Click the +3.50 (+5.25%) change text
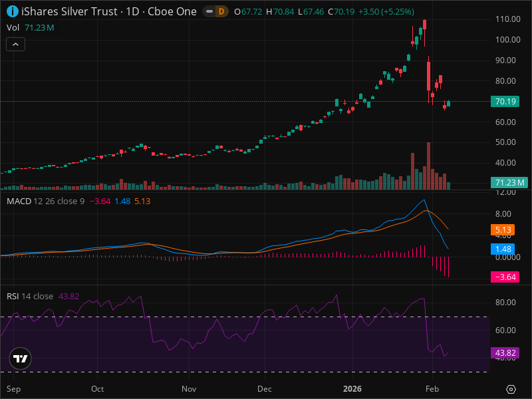The width and height of the screenshot is (532, 399). click(x=386, y=12)
